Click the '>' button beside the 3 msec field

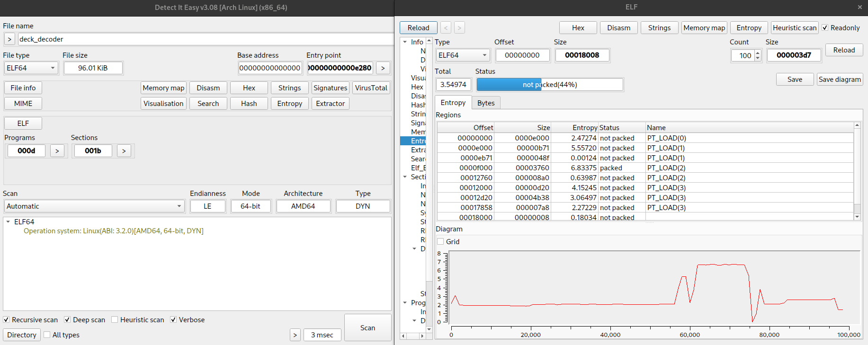(295, 335)
